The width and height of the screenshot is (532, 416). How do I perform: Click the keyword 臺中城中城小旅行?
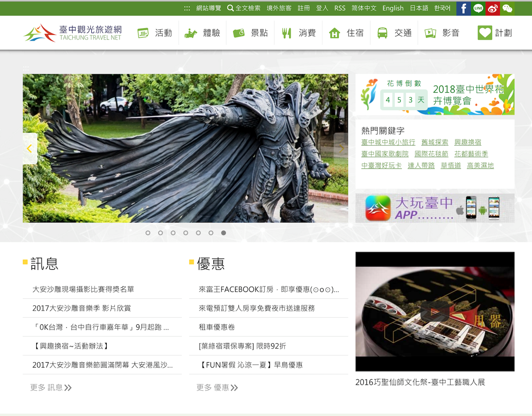point(388,142)
